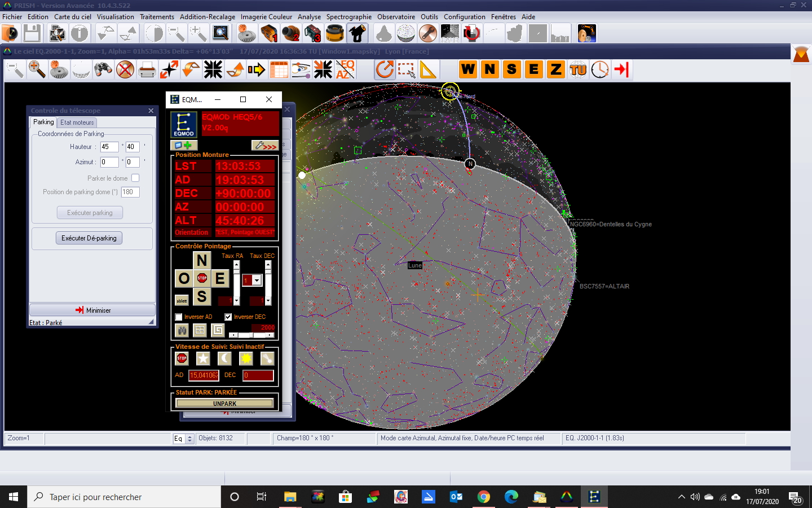Screen dimensions: 812x508
Task: Open EQMOD setup wrench expander button
Action: [x=265, y=146]
